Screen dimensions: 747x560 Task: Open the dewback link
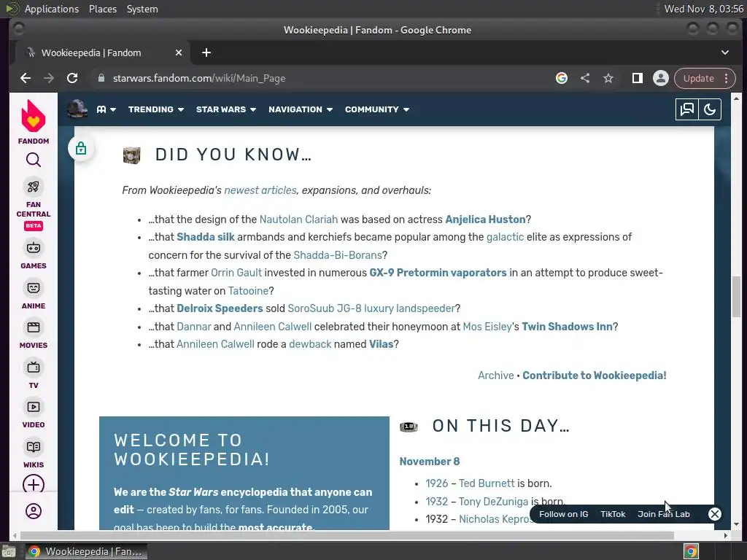pyautogui.click(x=309, y=344)
